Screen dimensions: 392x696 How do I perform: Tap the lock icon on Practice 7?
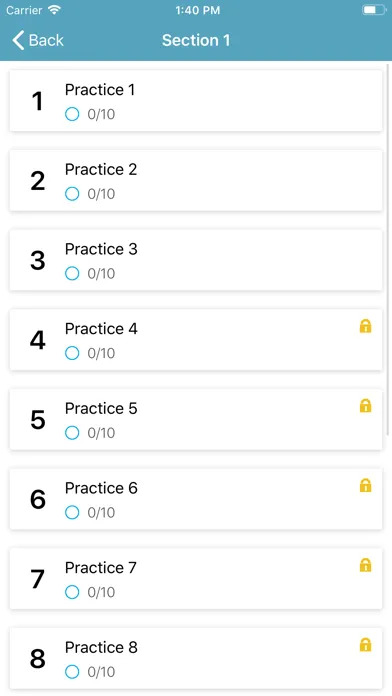tap(365, 565)
